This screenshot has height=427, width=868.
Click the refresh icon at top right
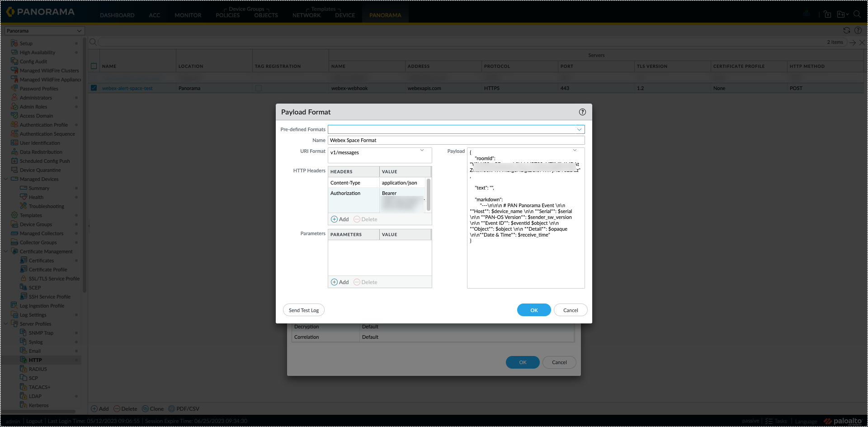(x=847, y=30)
